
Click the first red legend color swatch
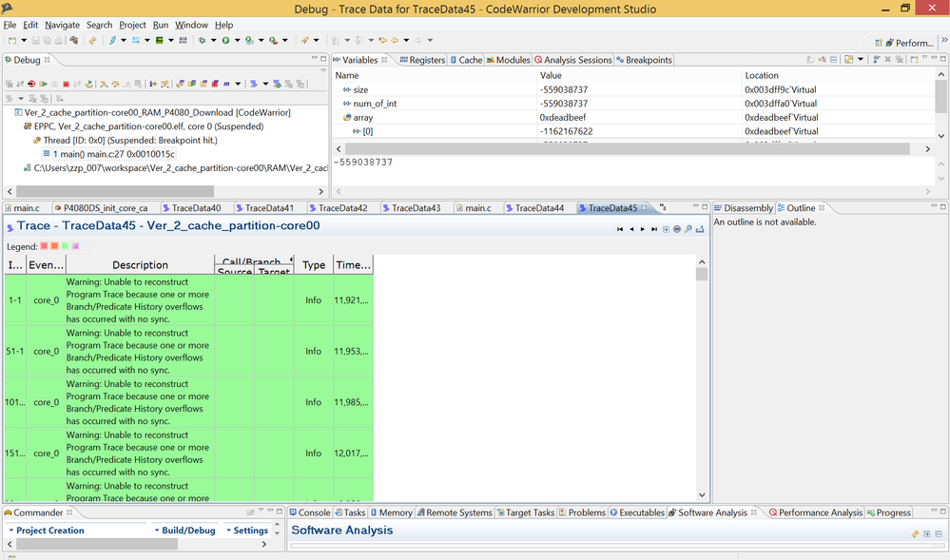(45, 246)
